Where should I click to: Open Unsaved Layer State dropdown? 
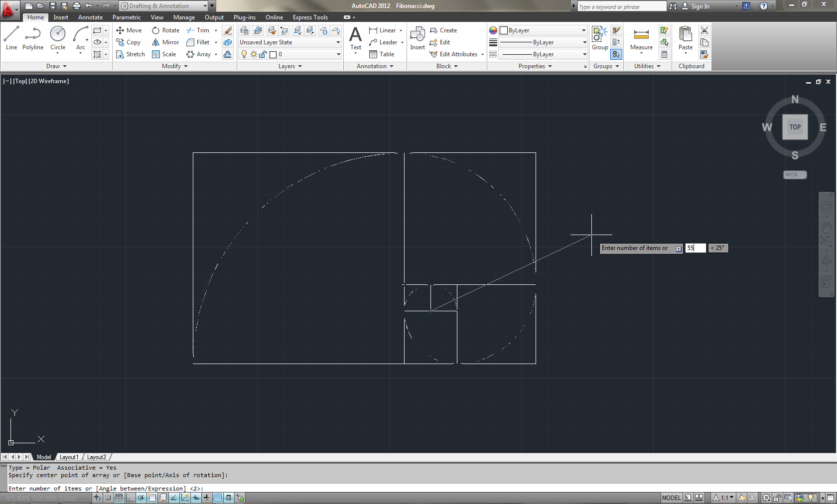pyautogui.click(x=290, y=42)
